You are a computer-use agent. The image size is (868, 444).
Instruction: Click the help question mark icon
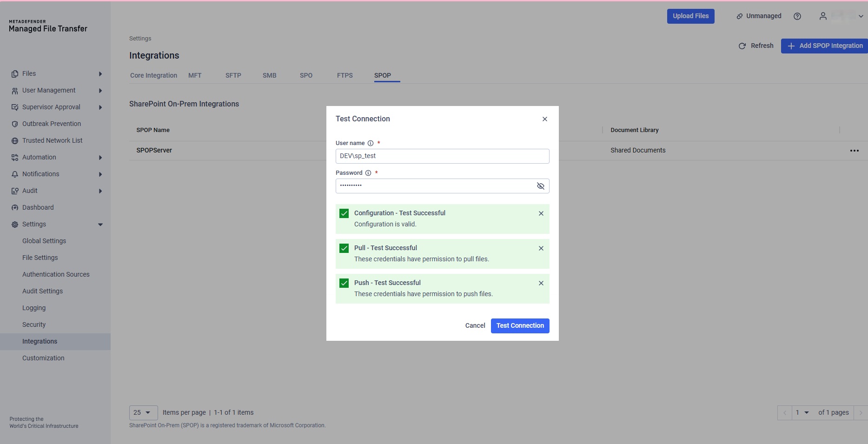click(797, 16)
